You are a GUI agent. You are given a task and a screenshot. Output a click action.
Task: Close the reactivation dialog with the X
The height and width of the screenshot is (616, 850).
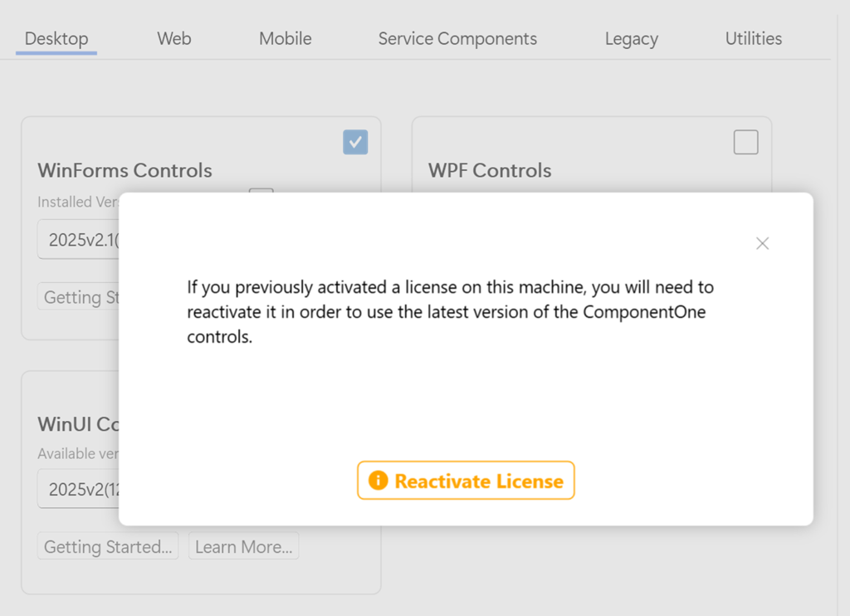pyautogui.click(x=762, y=243)
